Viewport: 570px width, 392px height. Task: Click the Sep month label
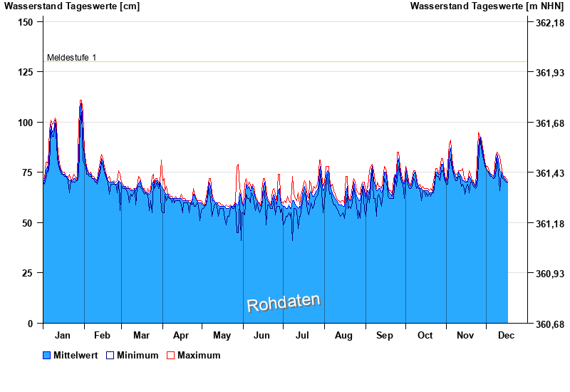pyautogui.click(x=385, y=335)
